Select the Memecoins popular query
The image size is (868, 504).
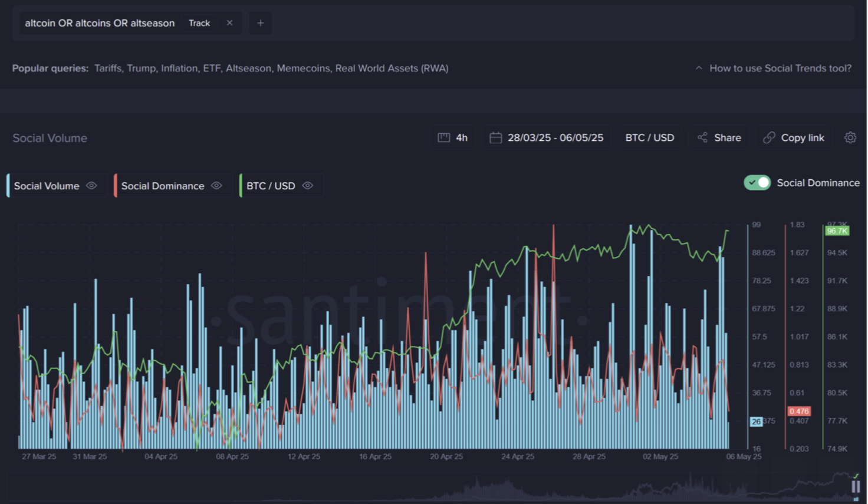coord(303,68)
